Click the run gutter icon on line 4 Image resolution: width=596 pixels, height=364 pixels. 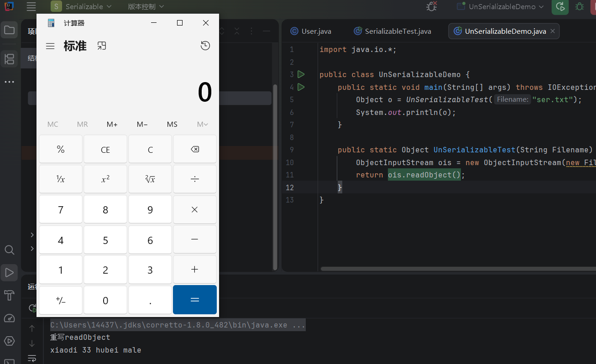point(301,87)
